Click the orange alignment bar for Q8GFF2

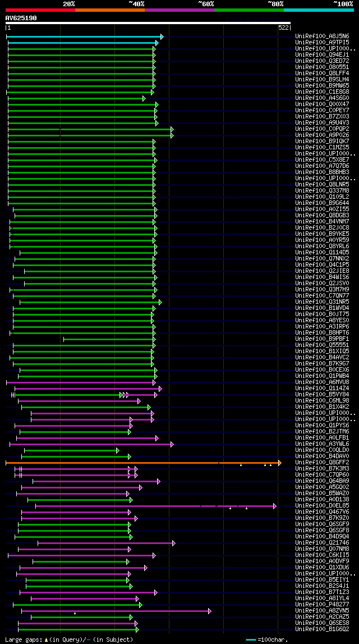coord(143,463)
